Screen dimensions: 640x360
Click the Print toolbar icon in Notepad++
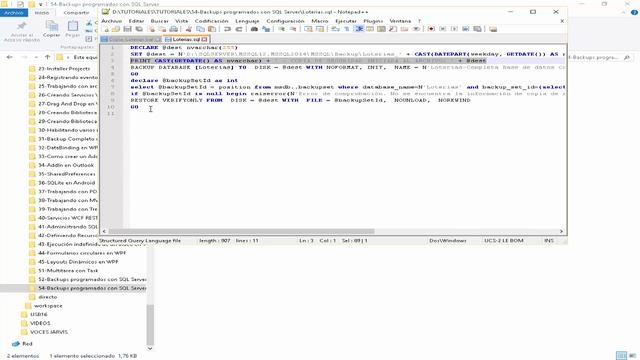tap(173, 29)
